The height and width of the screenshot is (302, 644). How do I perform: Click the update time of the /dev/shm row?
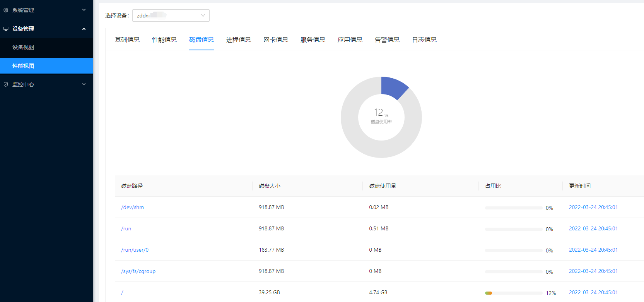(x=593, y=207)
